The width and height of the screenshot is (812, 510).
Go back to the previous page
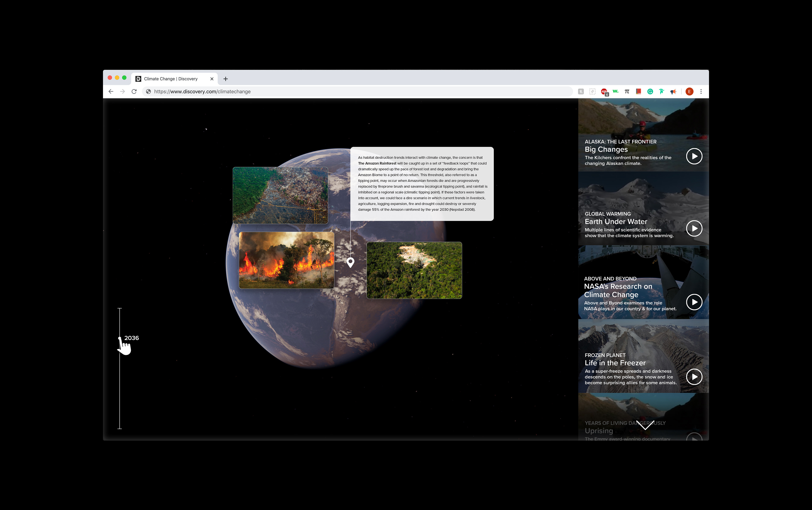[x=111, y=91]
